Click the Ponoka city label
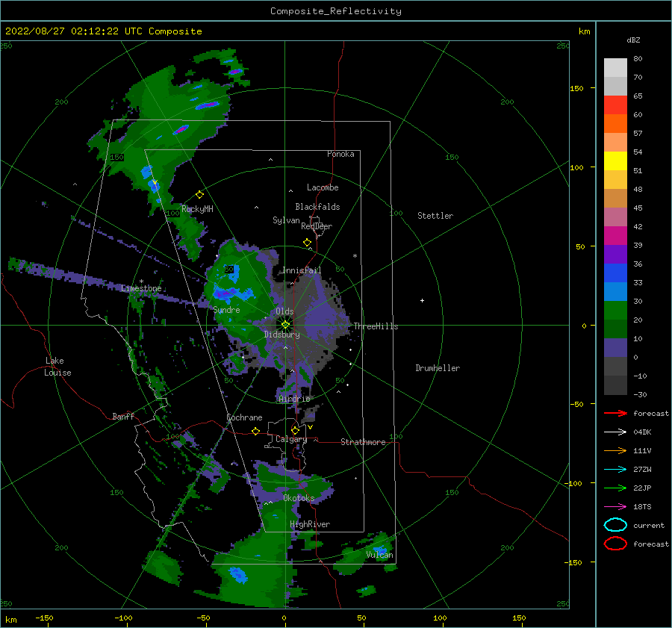This screenshot has height=628, width=672. tap(340, 154)
